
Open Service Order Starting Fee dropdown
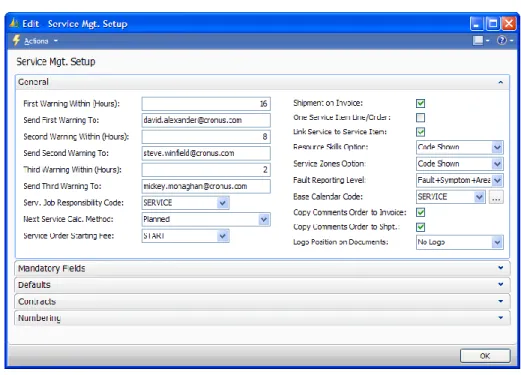pyautogui.click(x=222, y=236)
